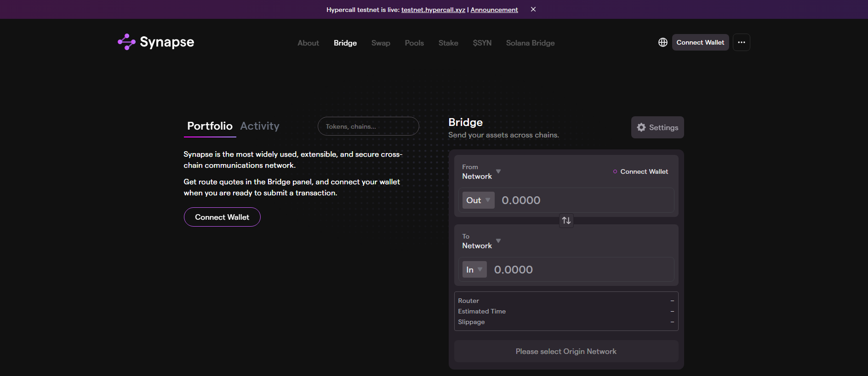Click Connect Wallet in From panel

tap(640, 171)
